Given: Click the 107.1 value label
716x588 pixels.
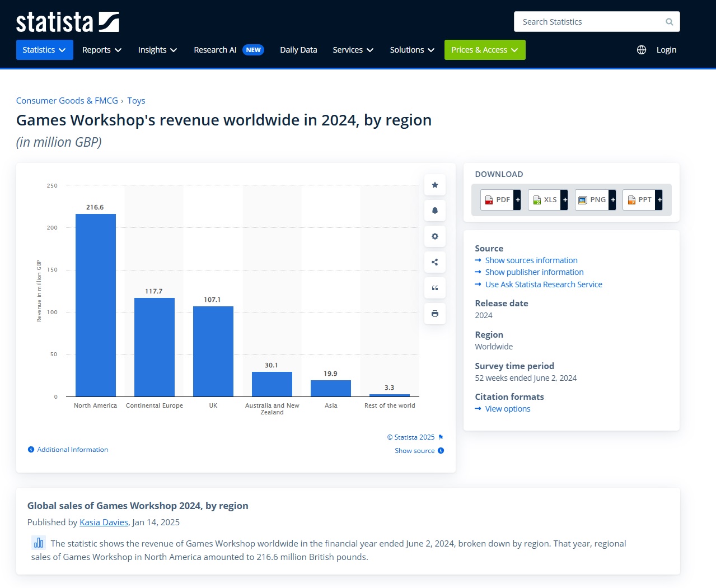Looking at the screenshot, I should pyautogui.click(x=212, y=300).
